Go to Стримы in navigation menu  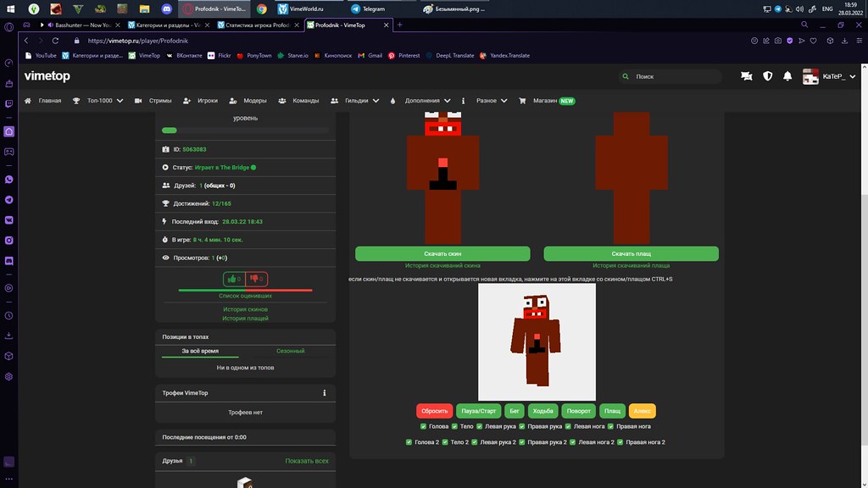(154, 100)
